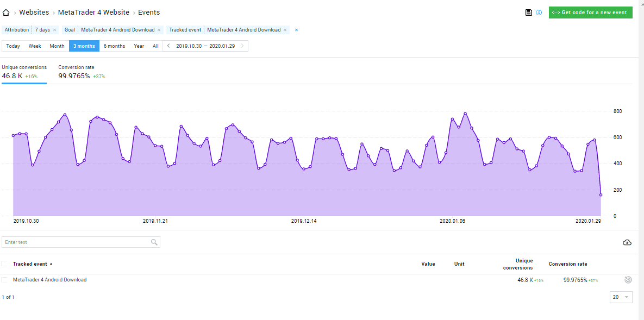Select the Today period tab

click(13, 46)
